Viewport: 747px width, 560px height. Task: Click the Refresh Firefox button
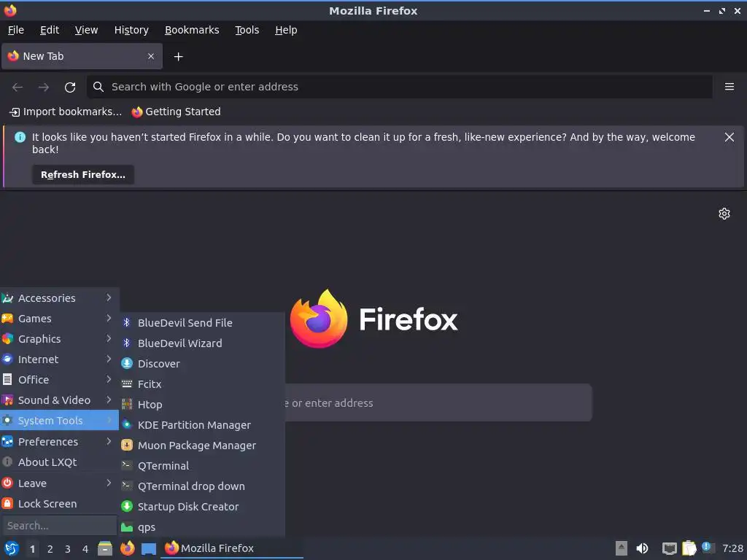83,175
